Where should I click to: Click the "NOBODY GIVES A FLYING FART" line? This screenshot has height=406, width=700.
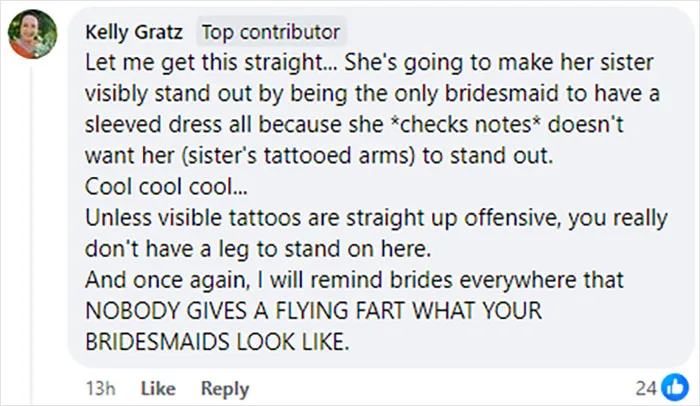pos(313,311)
